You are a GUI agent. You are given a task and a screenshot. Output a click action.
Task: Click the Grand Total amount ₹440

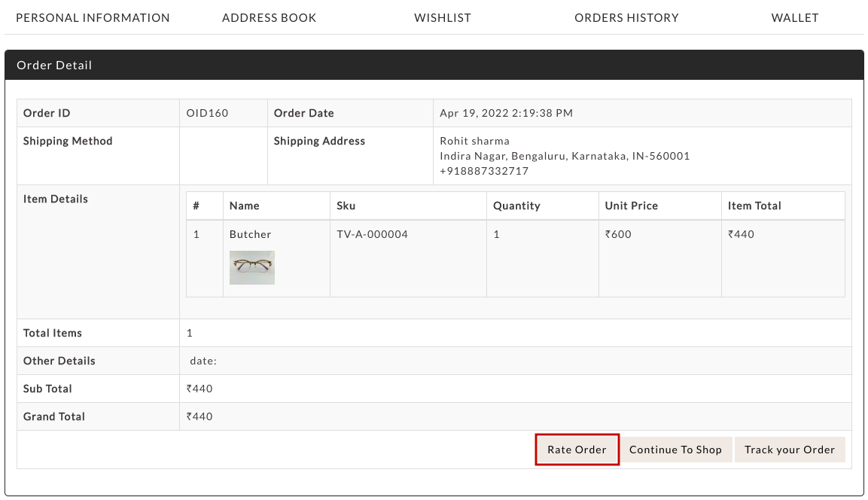tap(199, 416)
